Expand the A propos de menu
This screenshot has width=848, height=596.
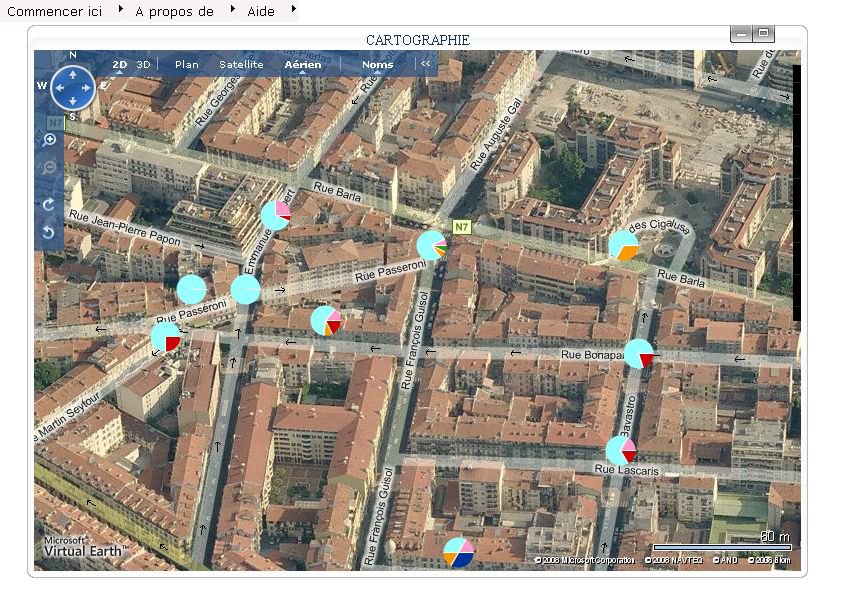click(175, 11)
